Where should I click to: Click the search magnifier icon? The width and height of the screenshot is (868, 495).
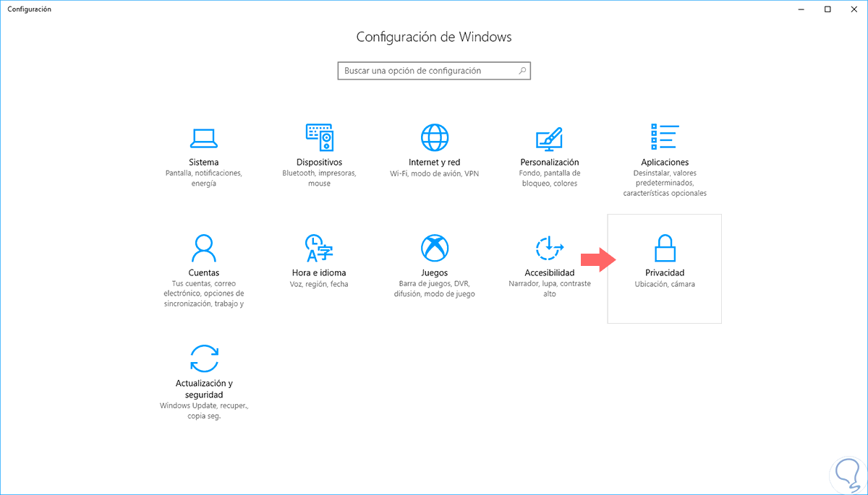coord(522,71)
